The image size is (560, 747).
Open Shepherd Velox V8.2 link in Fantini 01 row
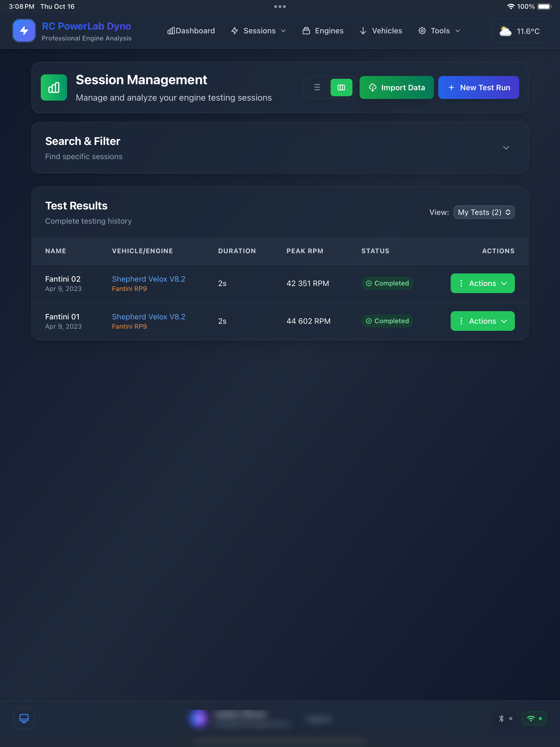tap(148, 317)
